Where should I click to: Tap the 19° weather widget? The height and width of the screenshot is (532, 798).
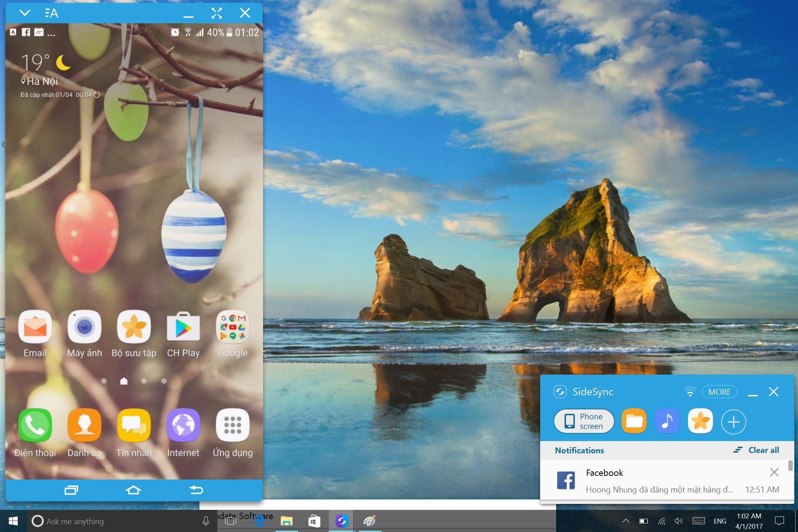click(x=46, y=62)
